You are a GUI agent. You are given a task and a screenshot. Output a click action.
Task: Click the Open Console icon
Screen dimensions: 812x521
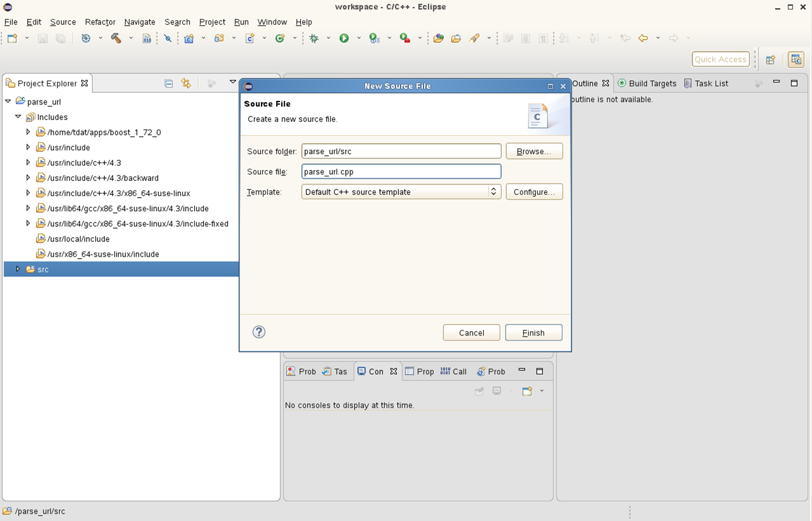coord(527,391)
